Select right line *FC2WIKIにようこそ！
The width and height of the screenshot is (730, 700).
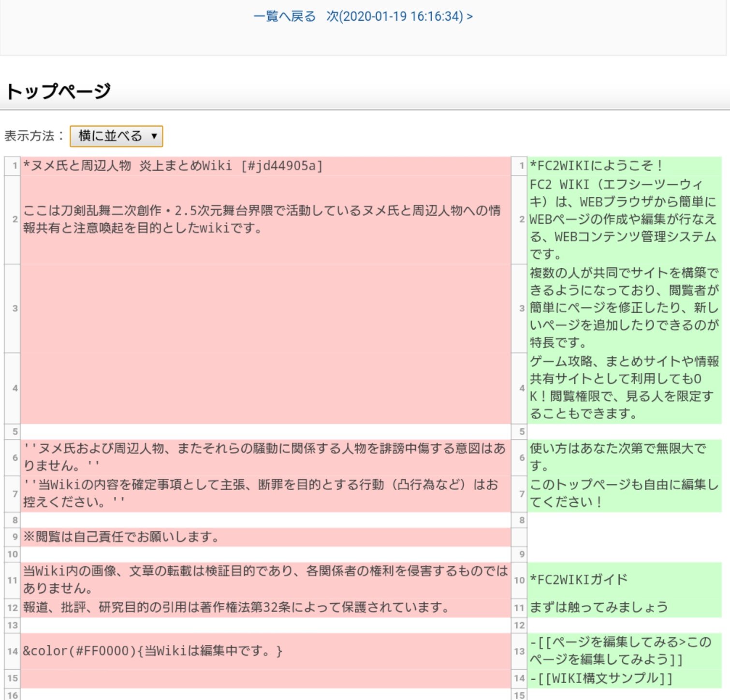(x=625, y=166)
